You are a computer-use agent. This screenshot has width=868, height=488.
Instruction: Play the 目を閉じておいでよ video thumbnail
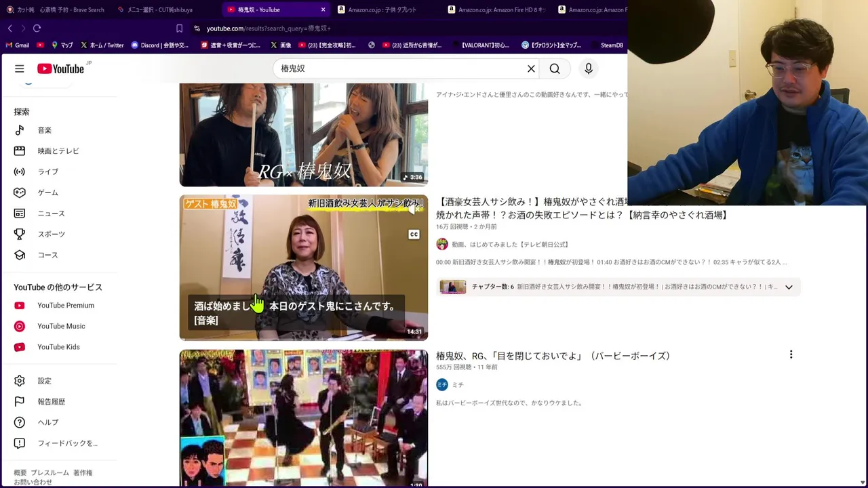point(303,418)
